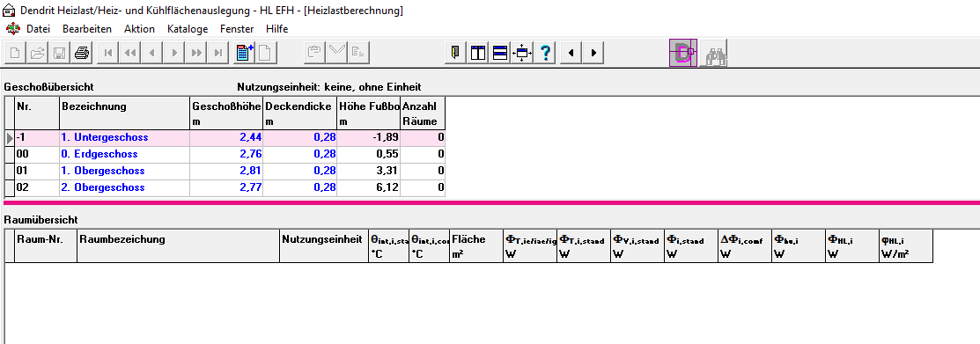
Task: Click the Deckendicke column header
Action: [300, 113]
